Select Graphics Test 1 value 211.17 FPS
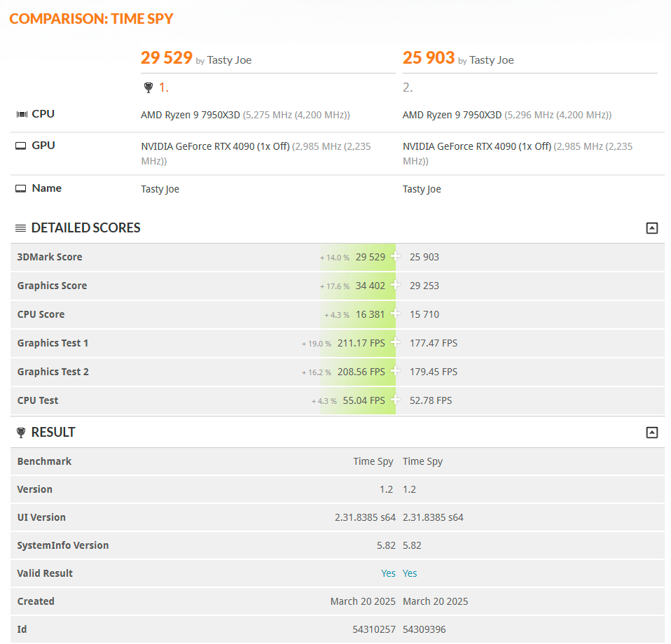This screenshot has height=644, width=671. [x=361, y=343]
